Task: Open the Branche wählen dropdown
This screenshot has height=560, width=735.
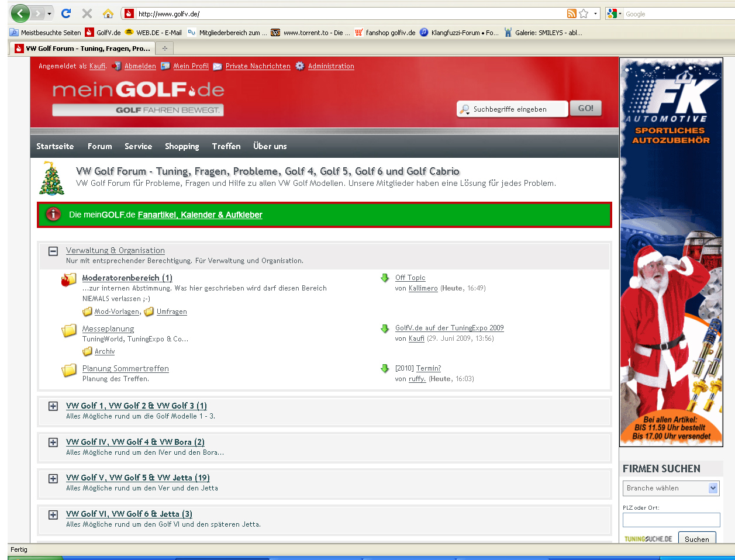Action: [671, 488]
